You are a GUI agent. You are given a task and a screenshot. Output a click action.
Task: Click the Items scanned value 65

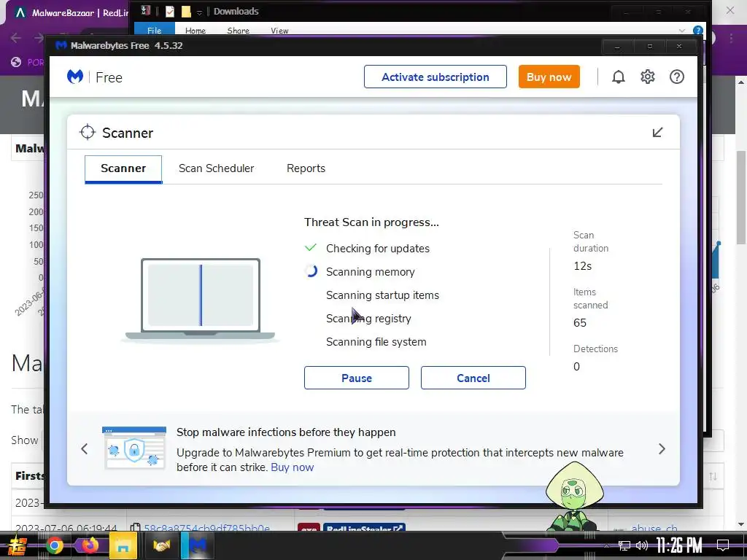click(580, 323)
